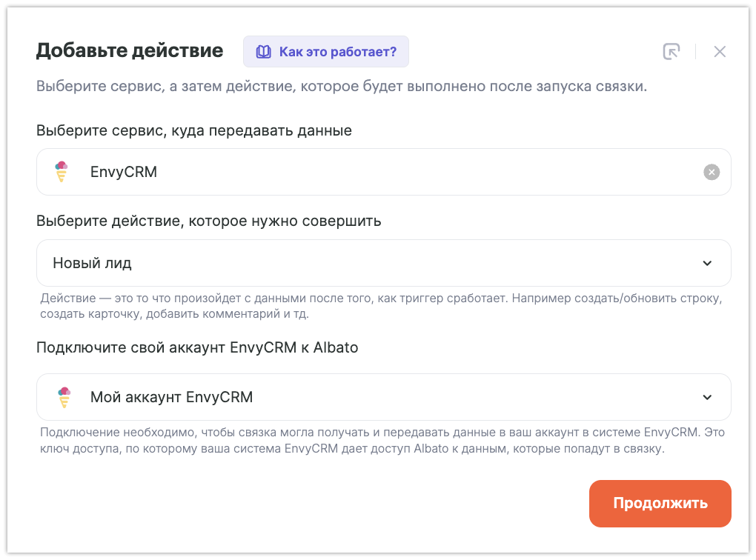Click the book icon beside "Как это работает?"
This screenshot has width=756, height=560.
tap(264, 52)
